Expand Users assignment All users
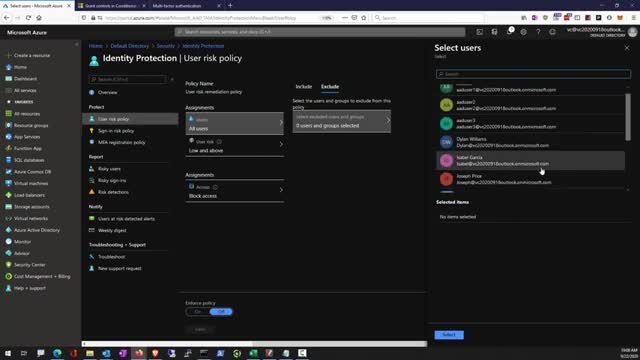This screenshot has height=360, width=640. tap(234, 124)
